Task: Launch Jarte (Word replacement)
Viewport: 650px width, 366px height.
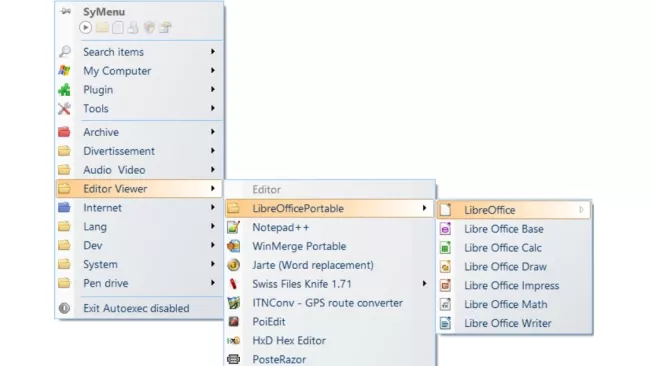Action: click(x=330, y=265)
